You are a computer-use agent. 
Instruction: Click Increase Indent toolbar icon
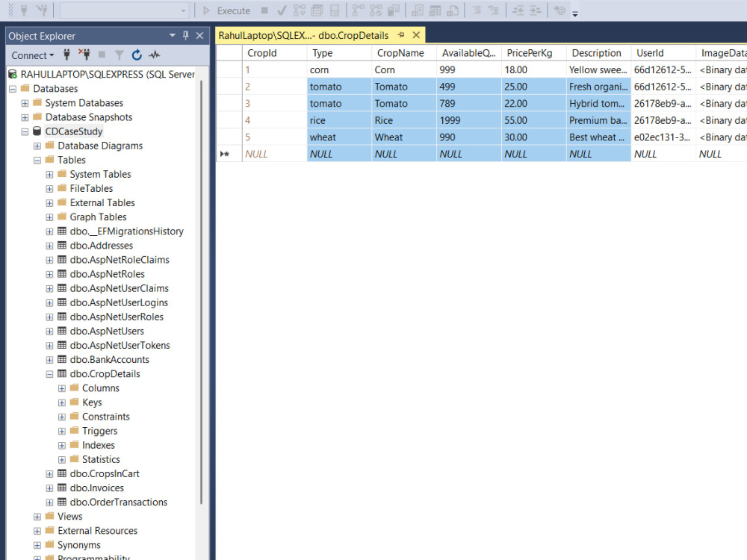pyautogui.click(x=536, y=10)
